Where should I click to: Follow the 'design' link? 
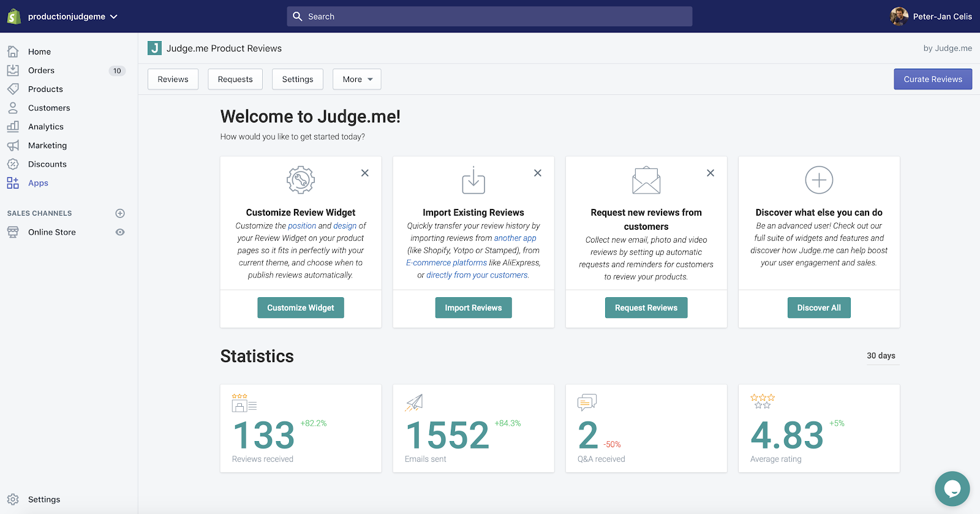click(345, 225)
